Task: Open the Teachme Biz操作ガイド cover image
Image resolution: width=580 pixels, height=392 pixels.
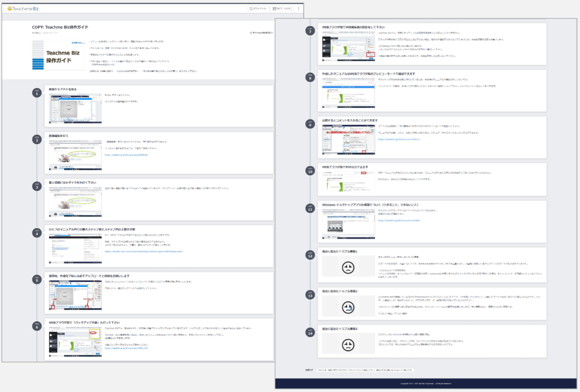Action: click(59, 55)
